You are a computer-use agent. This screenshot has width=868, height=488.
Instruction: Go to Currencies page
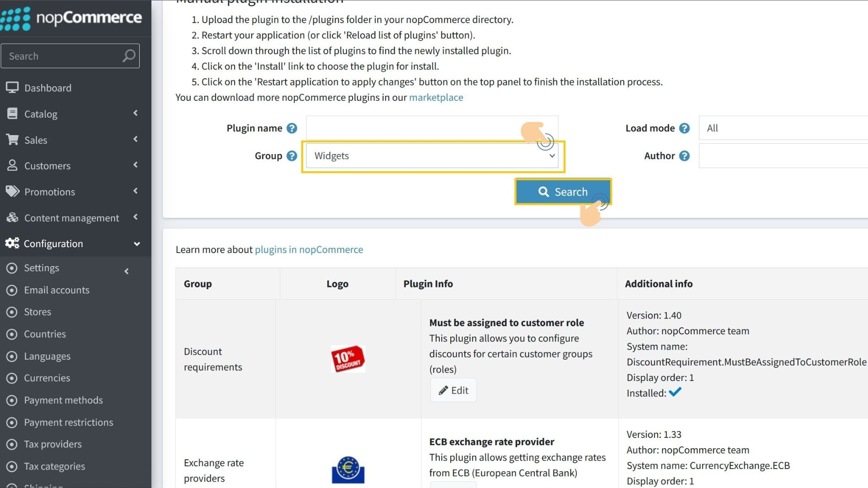coord(47,378)
